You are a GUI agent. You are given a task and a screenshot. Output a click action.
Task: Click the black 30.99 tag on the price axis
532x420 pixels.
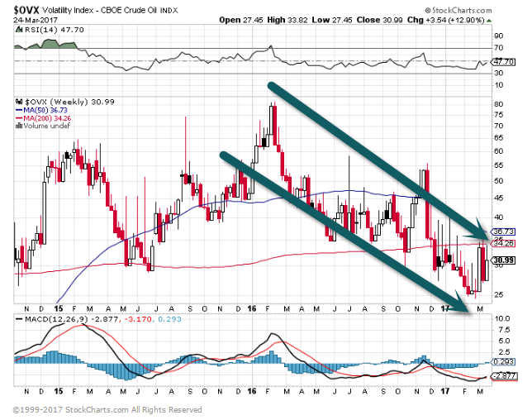(x=504, y=260)
